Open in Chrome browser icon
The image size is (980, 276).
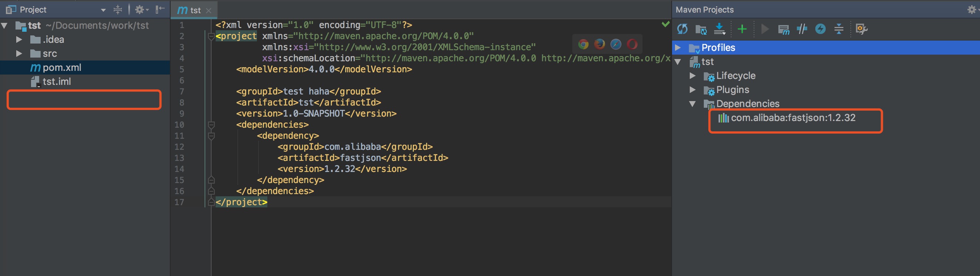pyautogui.click(x=583, y=45)
